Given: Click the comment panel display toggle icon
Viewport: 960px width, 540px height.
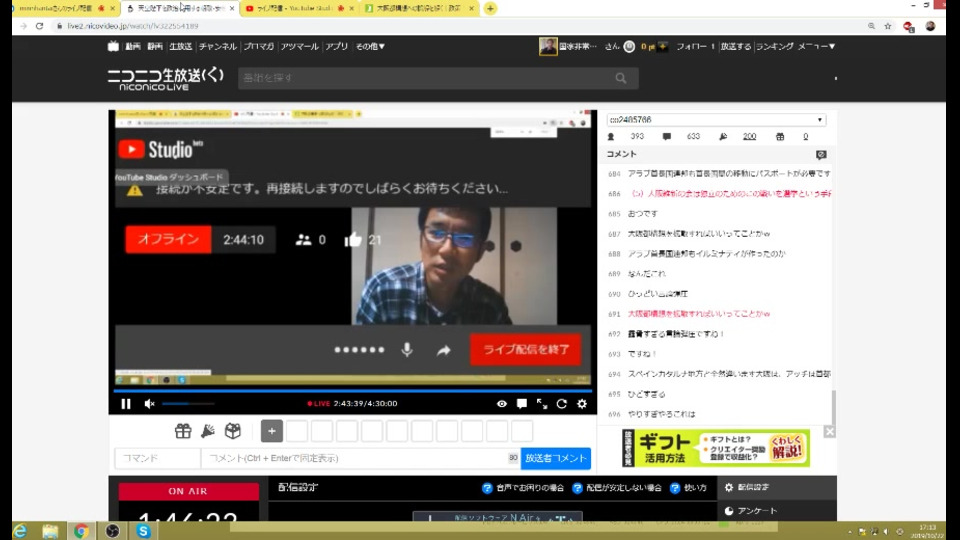Looking at the screenshot, I should [x=821, y=154].
